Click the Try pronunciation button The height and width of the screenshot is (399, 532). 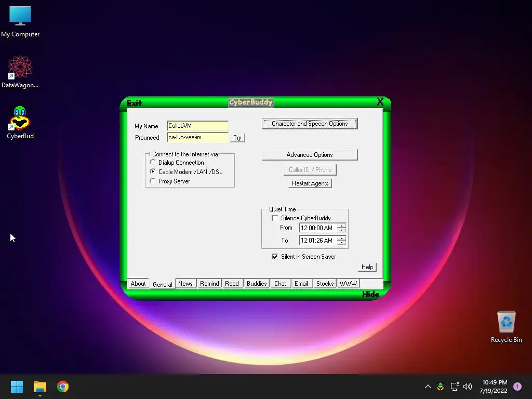click(237, 137)
